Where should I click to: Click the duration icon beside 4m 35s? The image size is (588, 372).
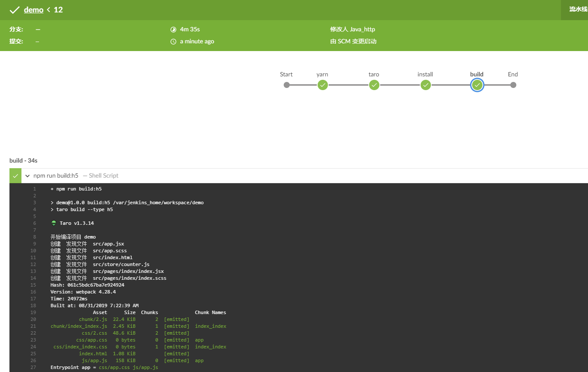pos(173,30)
